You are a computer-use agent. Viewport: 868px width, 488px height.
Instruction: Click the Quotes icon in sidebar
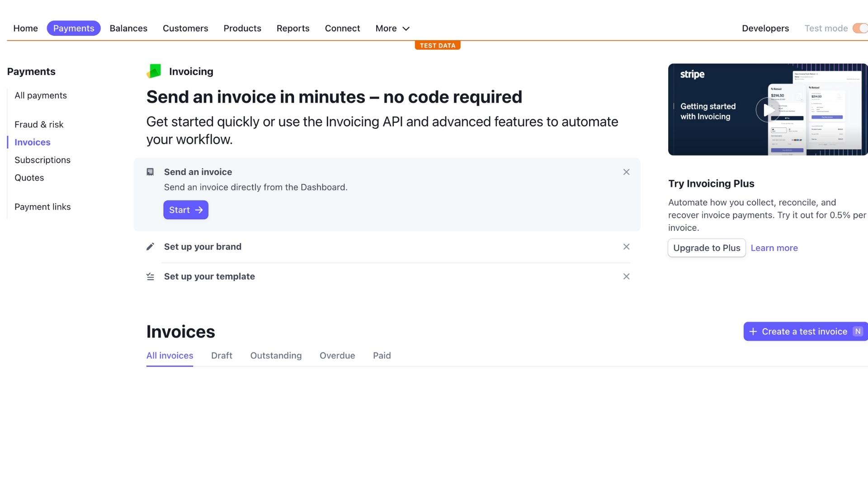point(29,178)
